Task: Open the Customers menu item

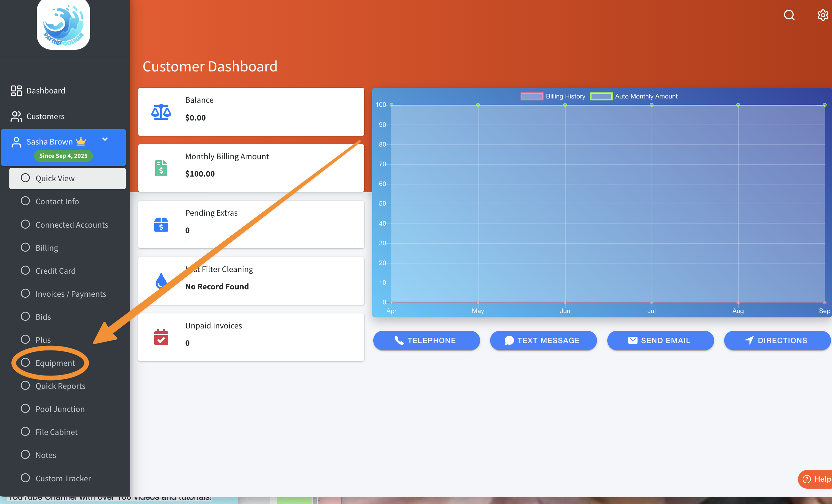Action: pyautogui.click(x=45, y=116)
